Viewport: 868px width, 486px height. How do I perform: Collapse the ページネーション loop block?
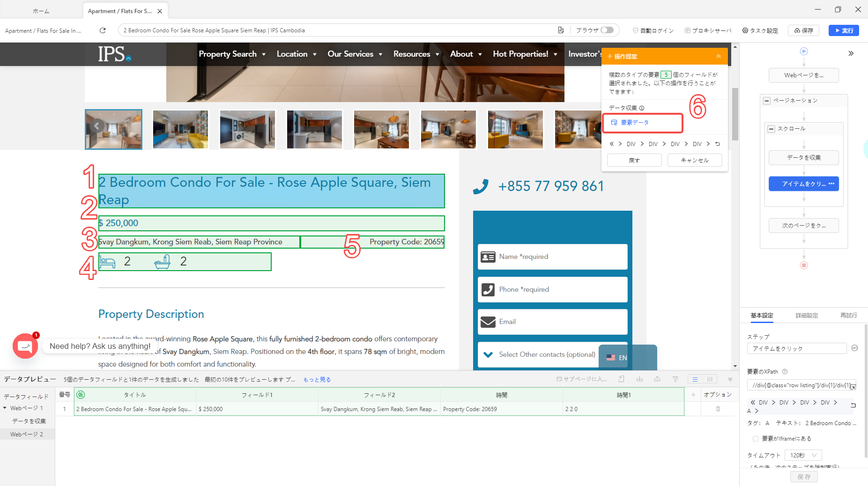tap(767, 101)
